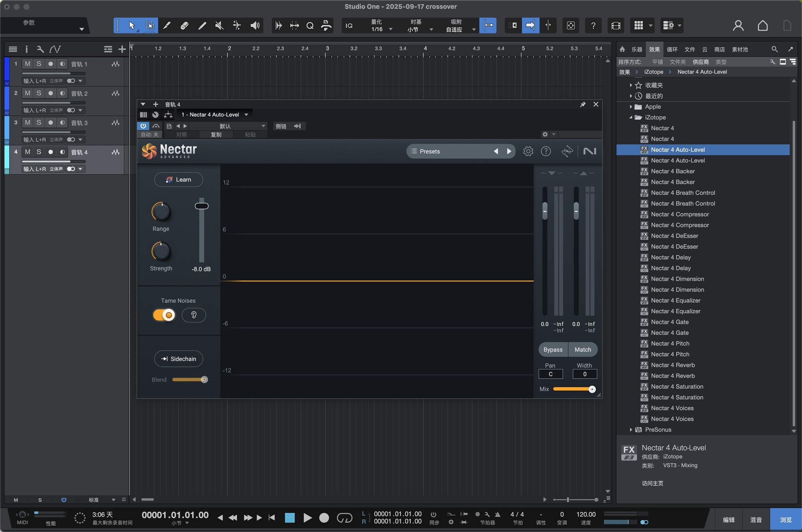
Task: Click the Learn button
Action: (179, 180)
